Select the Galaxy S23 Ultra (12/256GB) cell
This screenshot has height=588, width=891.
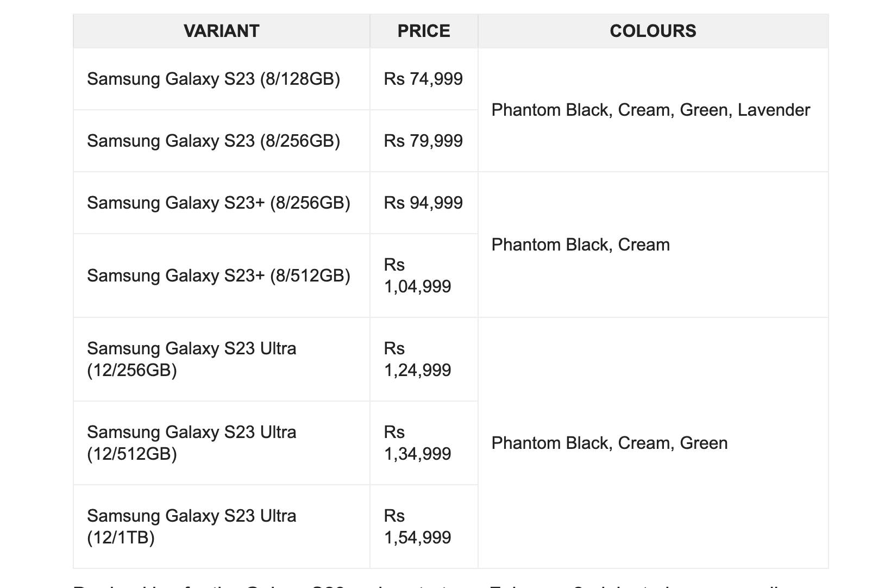tap(192, 359)
